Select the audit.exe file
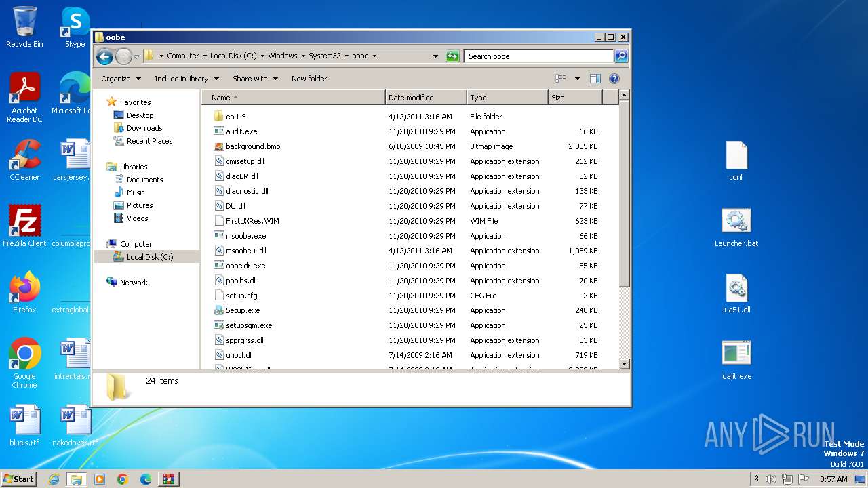The height and width of the screenshot is (488, 868). 241,131
